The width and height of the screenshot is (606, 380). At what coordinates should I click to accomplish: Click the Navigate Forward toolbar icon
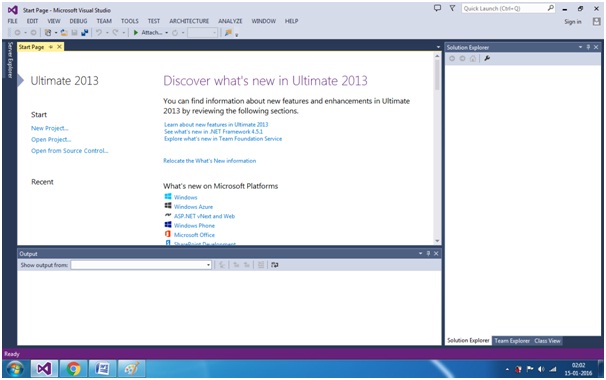[33, 33]
